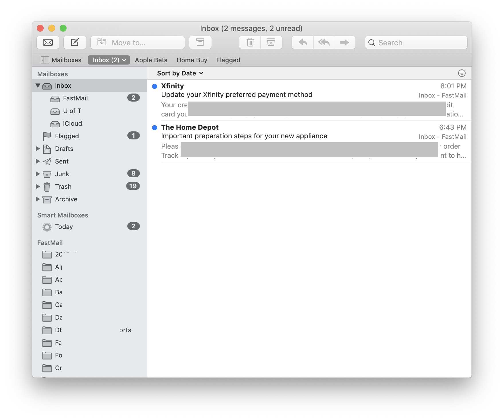
Task: Click the Junk mailbox icon in sidebar
Action: click(47, 174)
